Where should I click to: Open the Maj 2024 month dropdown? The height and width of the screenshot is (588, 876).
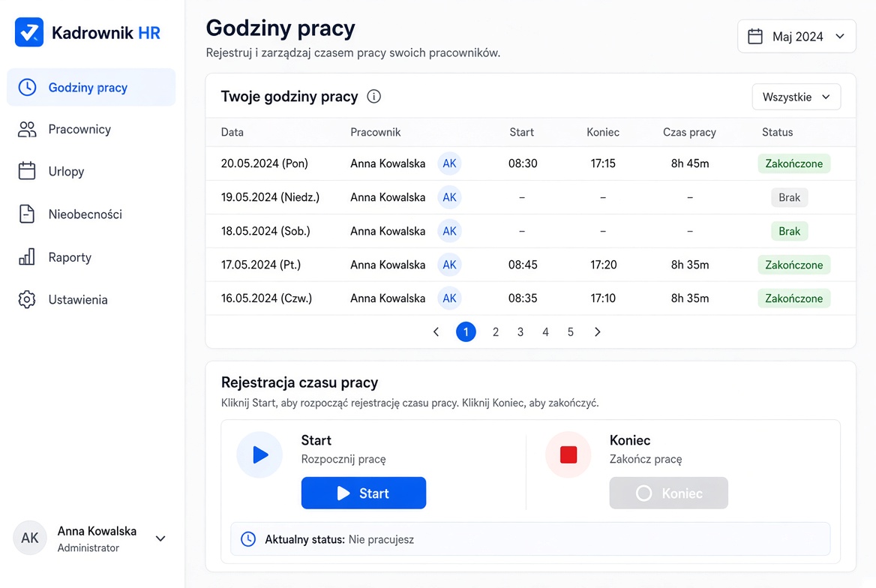point(796,36)
